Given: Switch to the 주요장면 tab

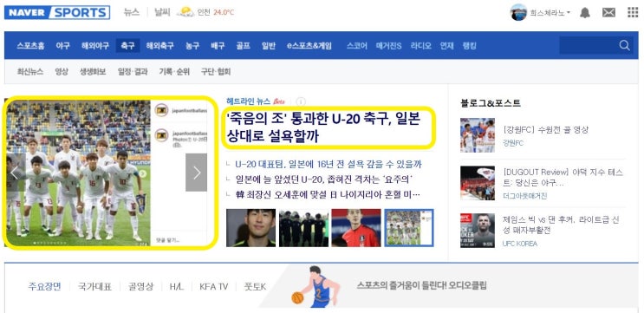Looking at the screenshot, I should point(44,286).
